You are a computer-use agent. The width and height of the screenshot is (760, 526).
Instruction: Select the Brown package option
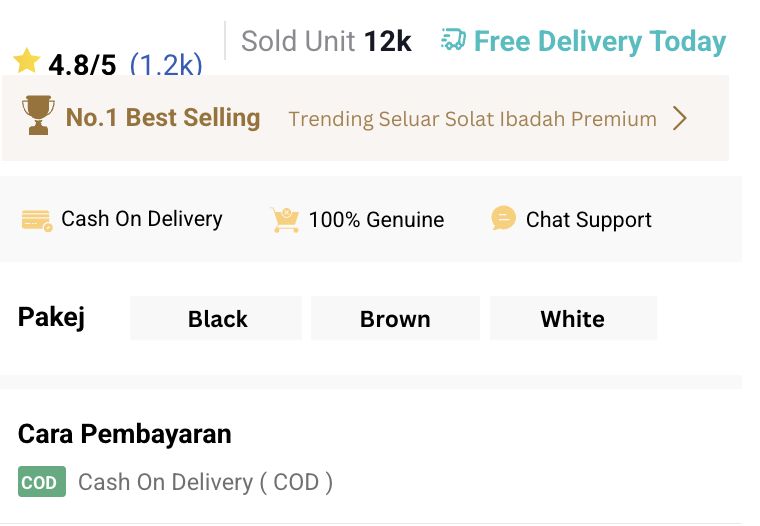click(395, 319)
